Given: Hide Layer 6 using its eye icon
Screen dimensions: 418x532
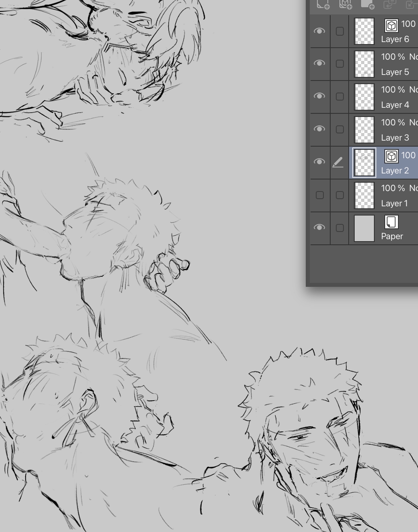Looking at the screenshot, I should tap(319, 31).
